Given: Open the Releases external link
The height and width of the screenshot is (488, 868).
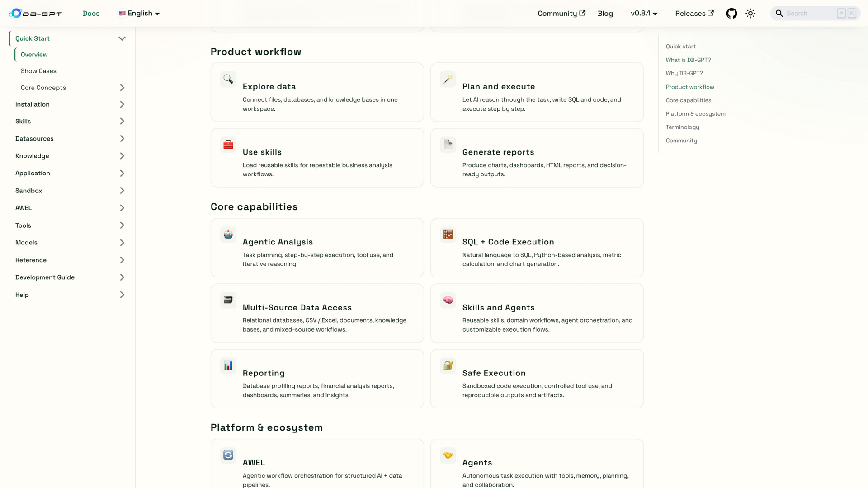Looking at the screenshot, I should (x=694, y=14).
